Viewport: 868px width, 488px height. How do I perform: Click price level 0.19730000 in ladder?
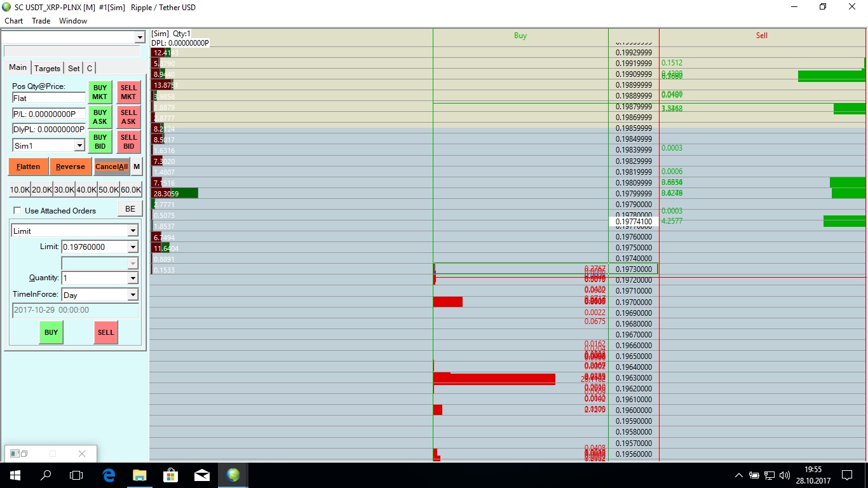(x=634, y=269)
